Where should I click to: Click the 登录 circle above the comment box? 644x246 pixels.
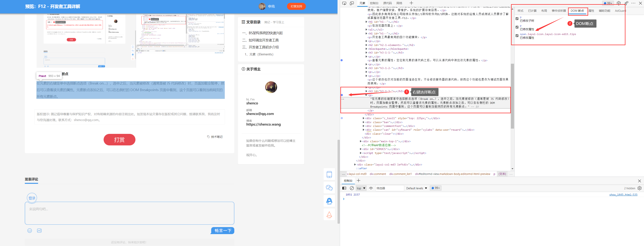pos(32,198)
